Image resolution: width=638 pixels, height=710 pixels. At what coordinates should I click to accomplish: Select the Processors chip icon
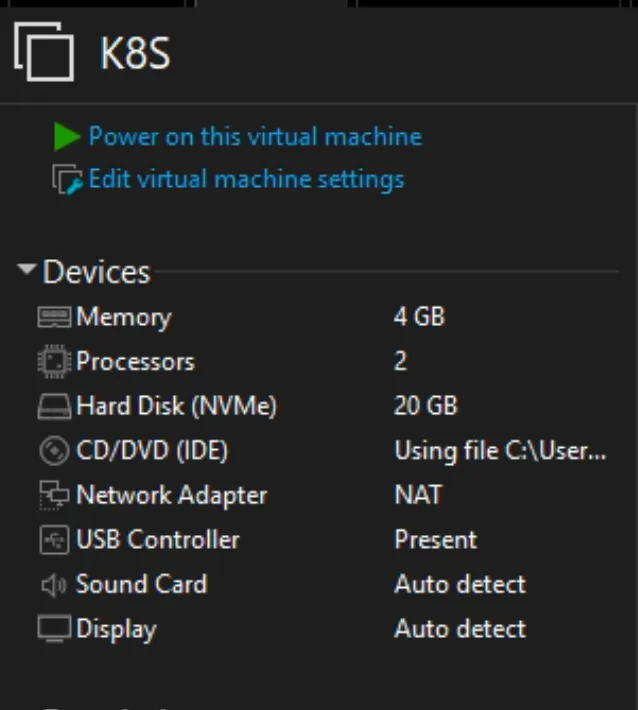pyautogui.click(x=54, y=361)
